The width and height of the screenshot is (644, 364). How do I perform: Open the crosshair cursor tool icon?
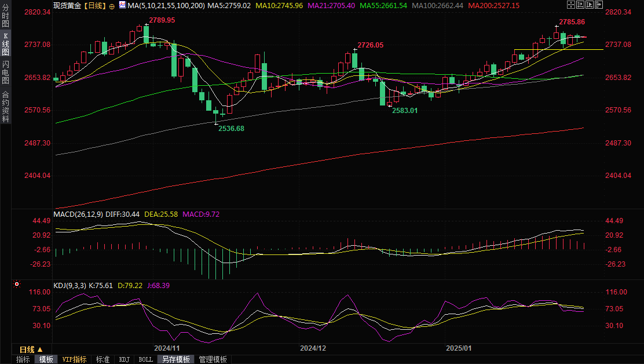point(571,5)
